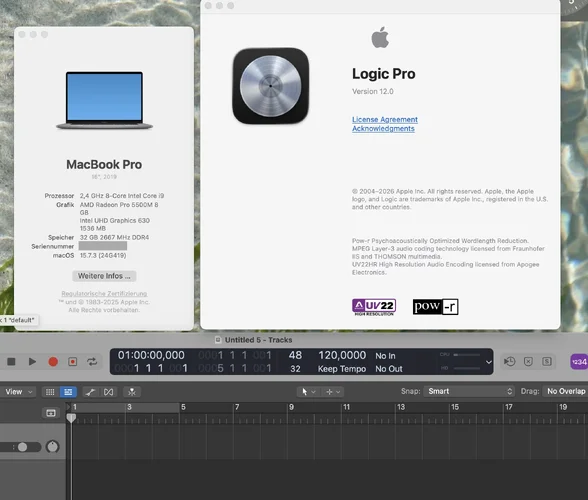Open the Keep Tempo mode menu
This screenshot has width=588, height=500.
[x=342, y=369]
